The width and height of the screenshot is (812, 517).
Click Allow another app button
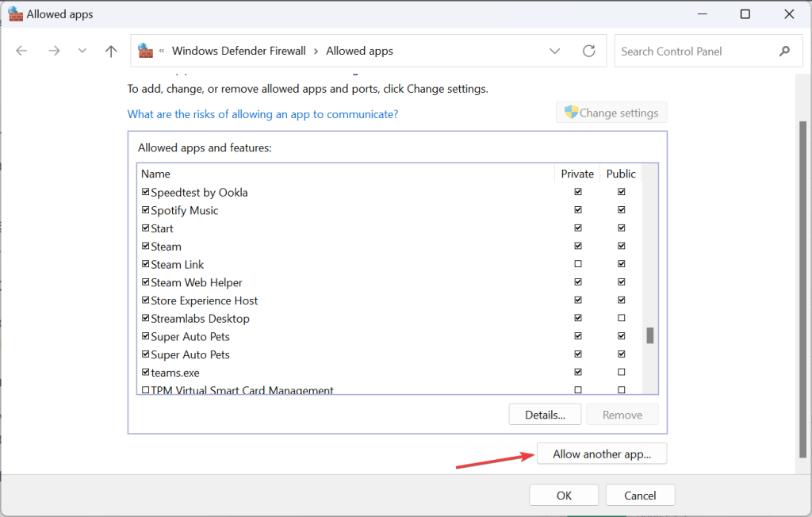click(602, 454)
